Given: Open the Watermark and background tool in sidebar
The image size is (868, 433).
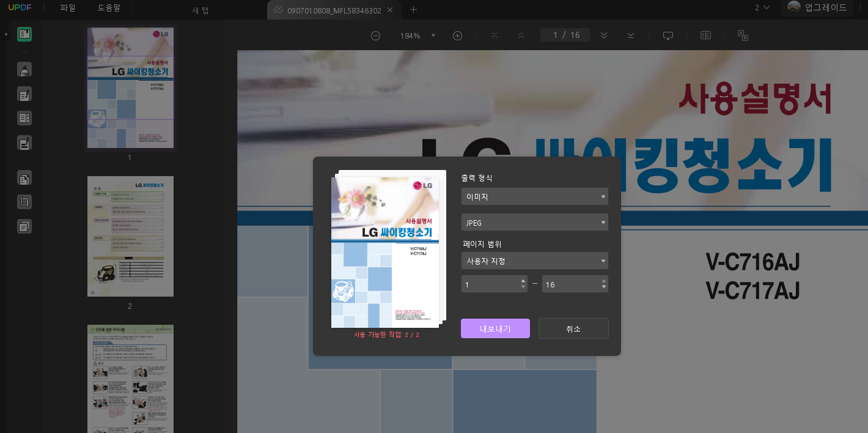Looking at the screenshot, I should point(24,226).
